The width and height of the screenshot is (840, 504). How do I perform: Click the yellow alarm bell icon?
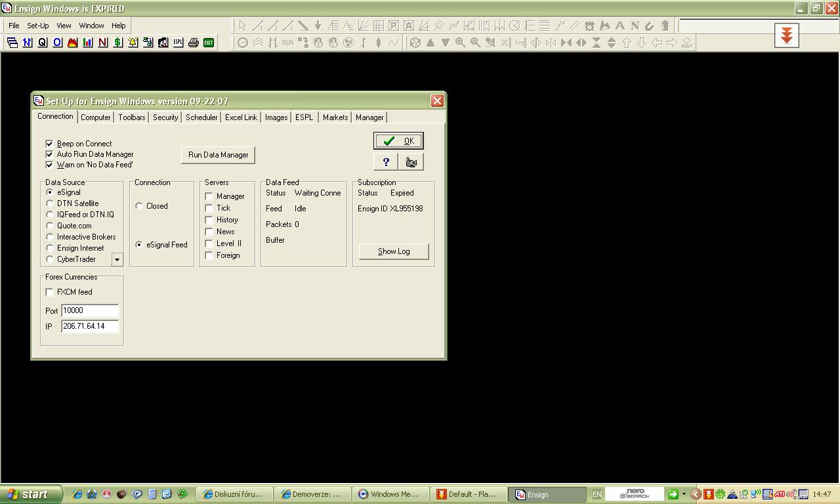(x=133, y=43)
